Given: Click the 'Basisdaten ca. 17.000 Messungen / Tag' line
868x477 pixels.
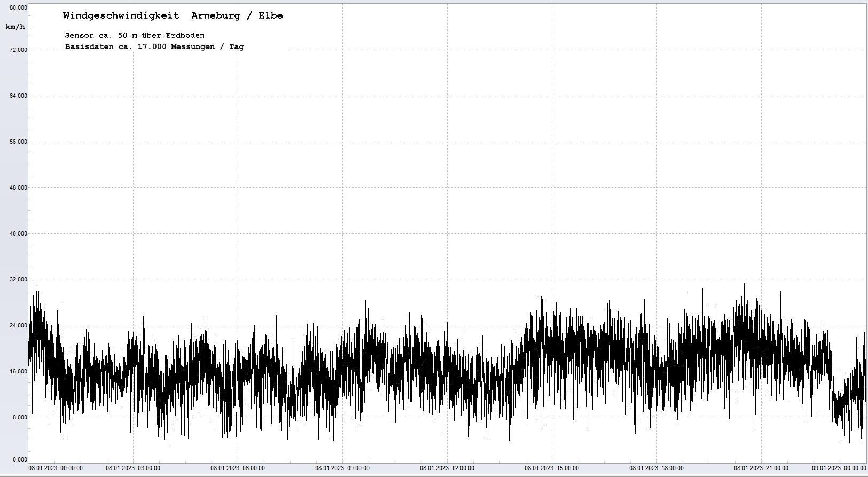Looking at the screenshot, I should click(x=154, y=46).
